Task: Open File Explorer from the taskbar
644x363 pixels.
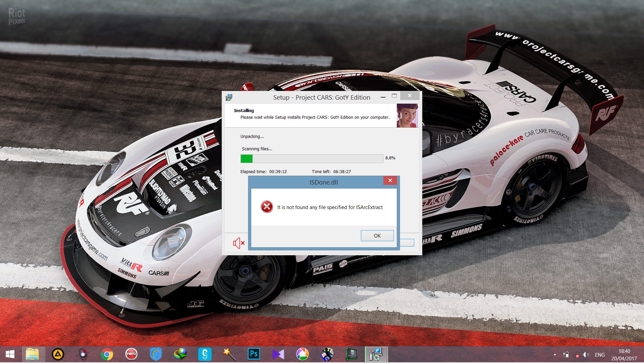Action: (33, 354)
